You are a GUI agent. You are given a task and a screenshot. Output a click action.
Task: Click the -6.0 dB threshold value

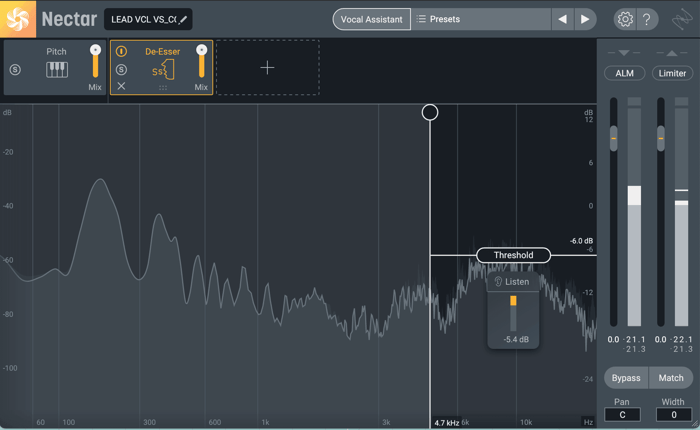(581, 241)
